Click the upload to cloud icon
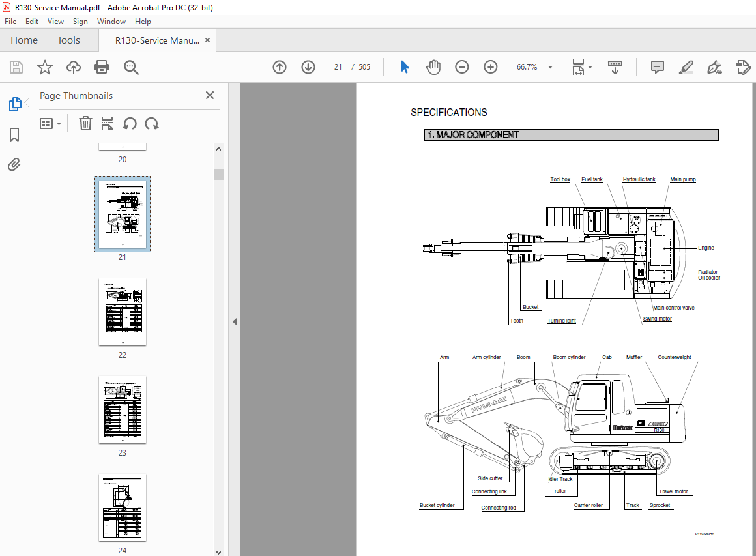 (73, 67)
